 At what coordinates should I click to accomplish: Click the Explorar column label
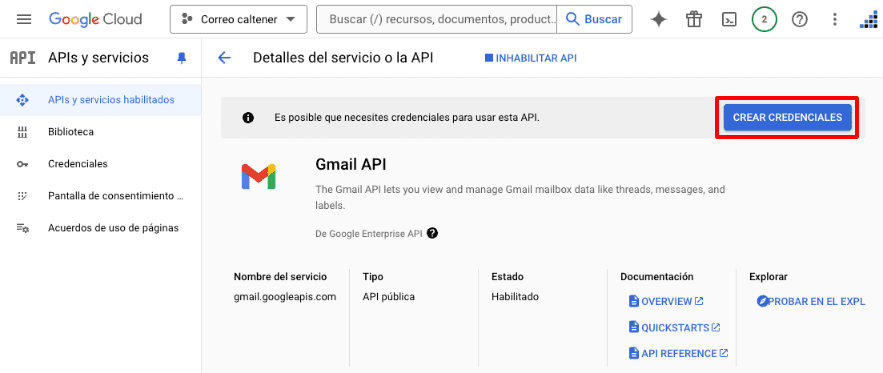pos(768,277)
